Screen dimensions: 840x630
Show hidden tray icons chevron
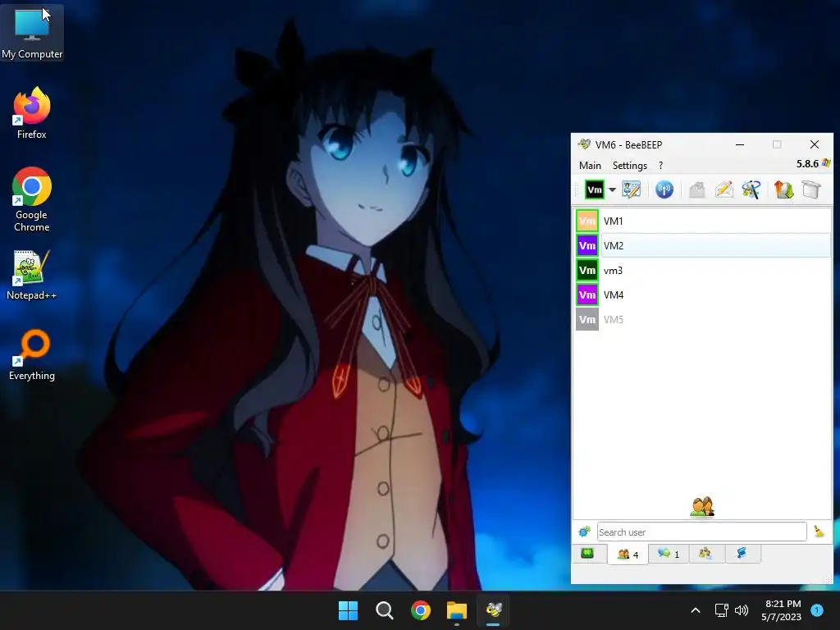(x=696, y=610)
